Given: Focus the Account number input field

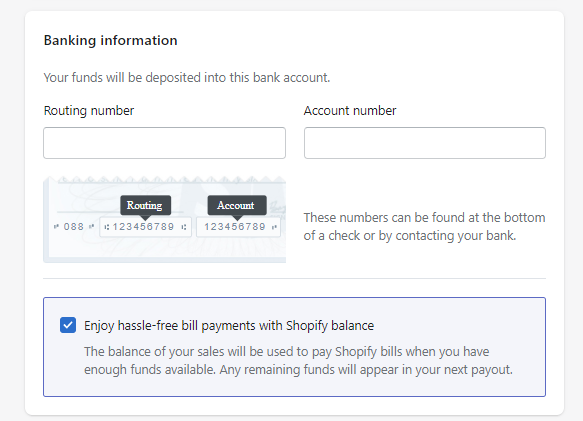Looking at the screenshot, I should [x=425, y=143].
